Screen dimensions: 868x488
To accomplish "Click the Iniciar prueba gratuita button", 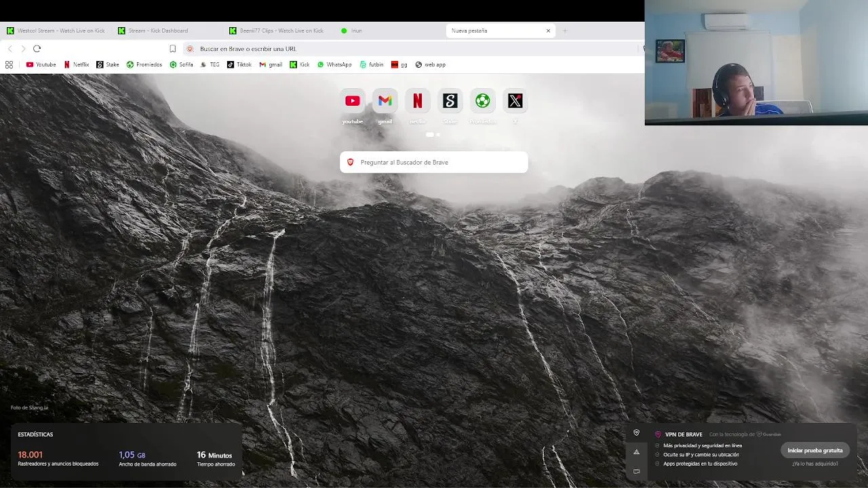I will coord(815,450).
